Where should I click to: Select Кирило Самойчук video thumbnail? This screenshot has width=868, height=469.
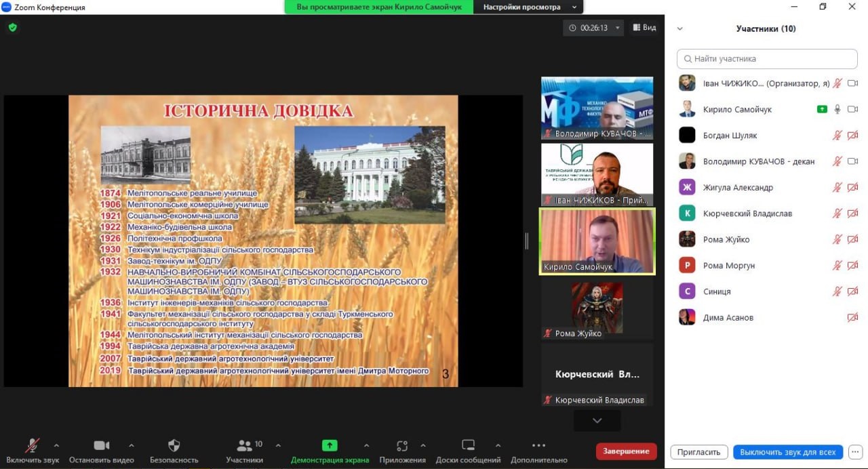tap(597, 241)
